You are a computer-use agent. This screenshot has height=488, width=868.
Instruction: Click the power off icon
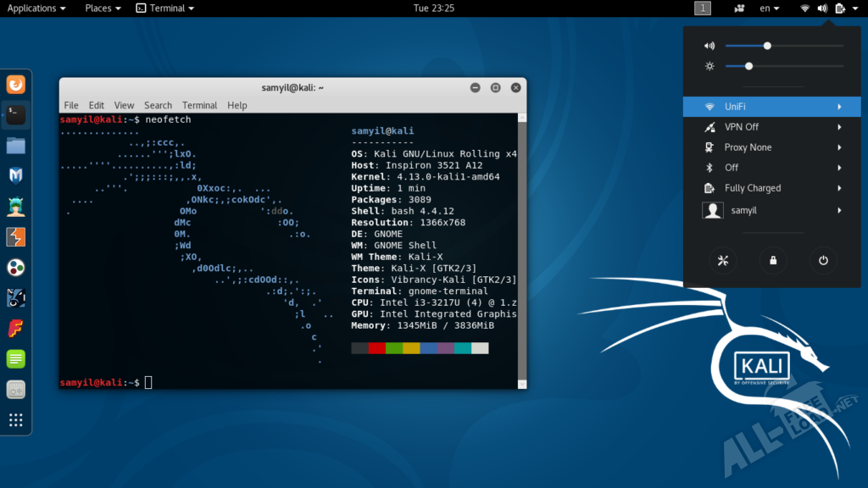pos(822,261)
